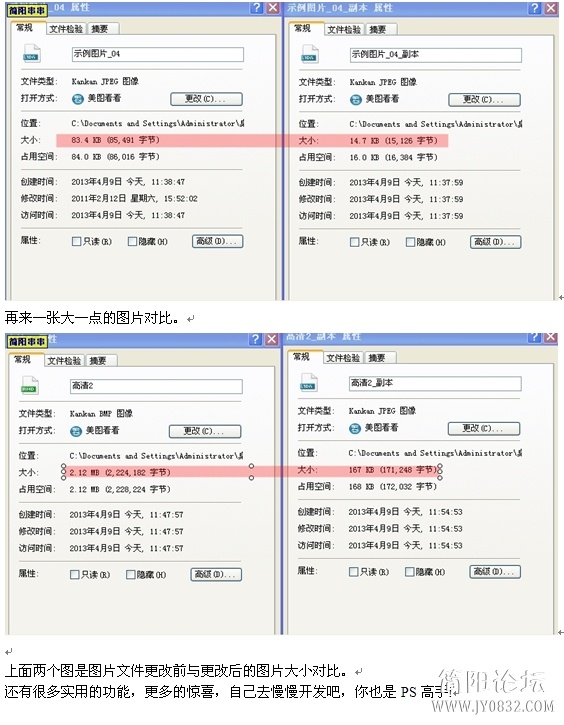Click size value 14.7 KB (15,126 字节)
Image resolution: width=564 pixels, height=725 pixels.
point(393,141)
